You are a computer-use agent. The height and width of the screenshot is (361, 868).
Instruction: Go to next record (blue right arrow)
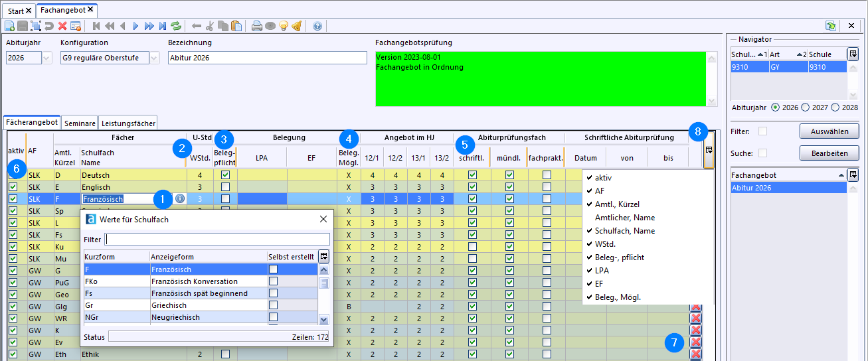pyautogui.click(x=136, y=26)
